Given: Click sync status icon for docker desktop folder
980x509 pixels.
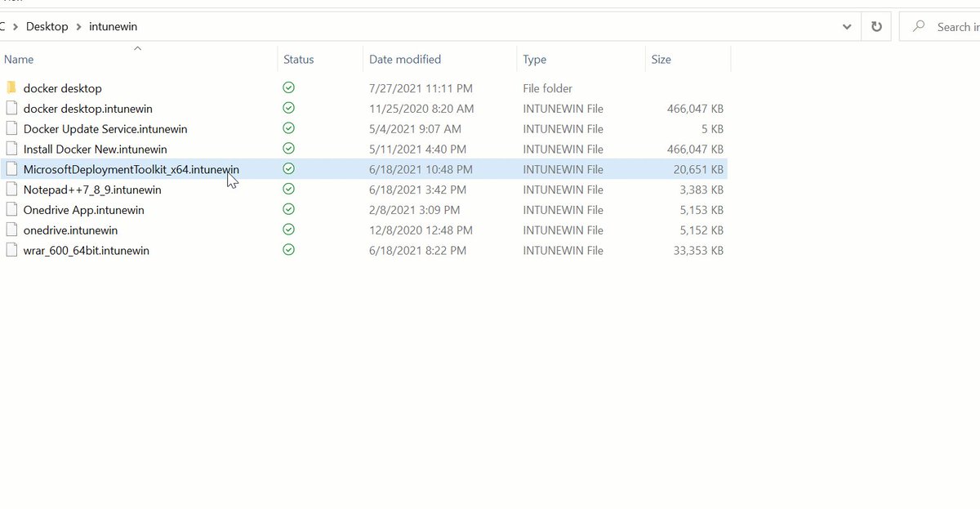Looking at the screenshot, I should coord(288,87).
